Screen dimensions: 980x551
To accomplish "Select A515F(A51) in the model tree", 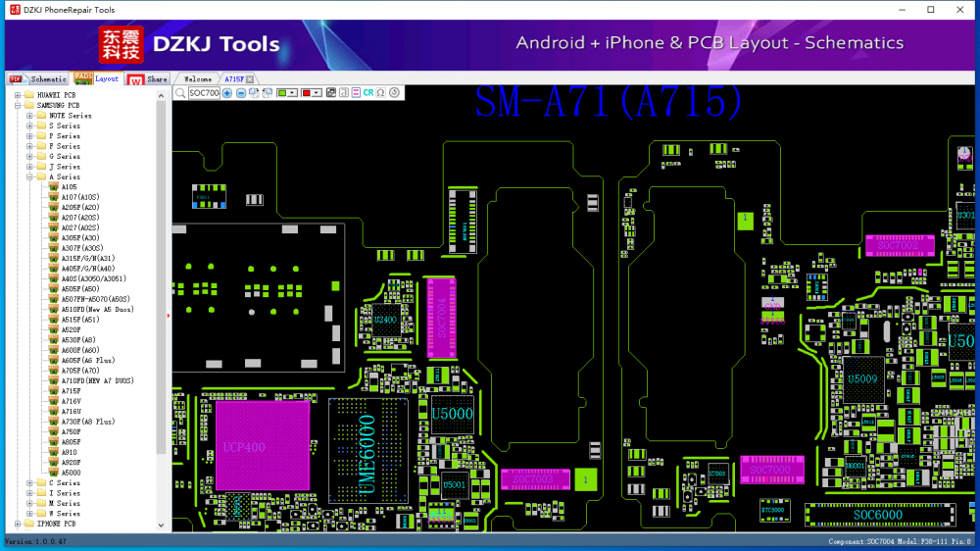I will pyautogui.click(x=79, y=320).
